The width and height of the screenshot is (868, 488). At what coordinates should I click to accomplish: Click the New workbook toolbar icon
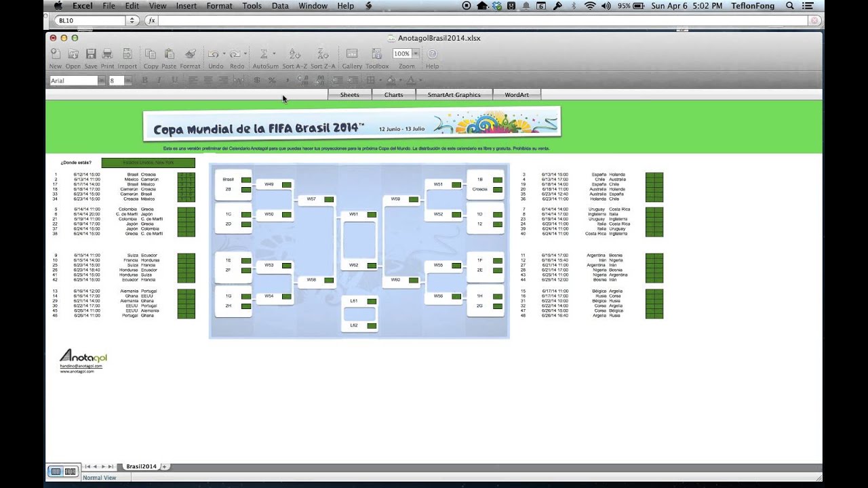click(x=55, y=54)
